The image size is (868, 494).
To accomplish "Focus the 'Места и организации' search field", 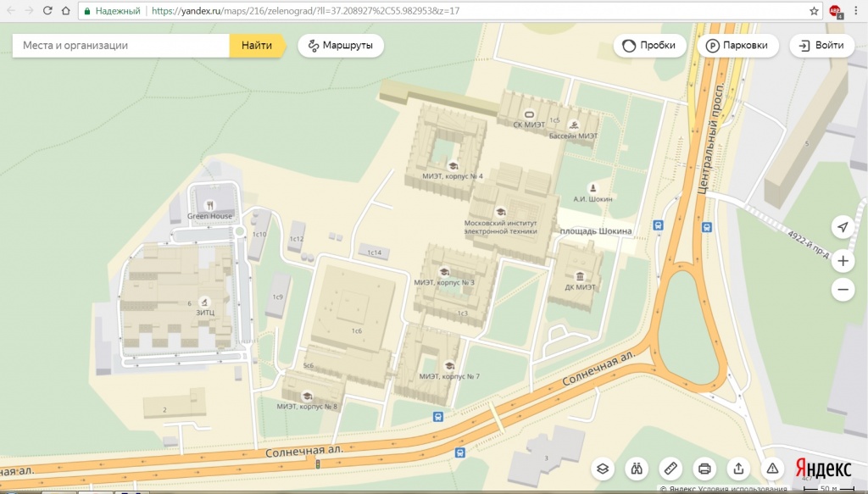I will [x=120, y=46].
